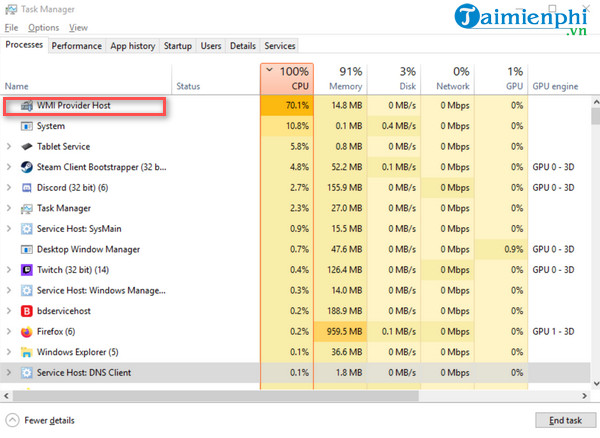
Task: Switch to the Services tab
Action: click(x=280, y=46)
